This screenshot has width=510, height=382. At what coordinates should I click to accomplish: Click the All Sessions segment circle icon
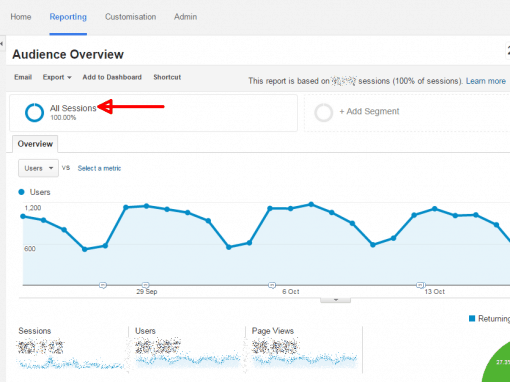(34, 113)
